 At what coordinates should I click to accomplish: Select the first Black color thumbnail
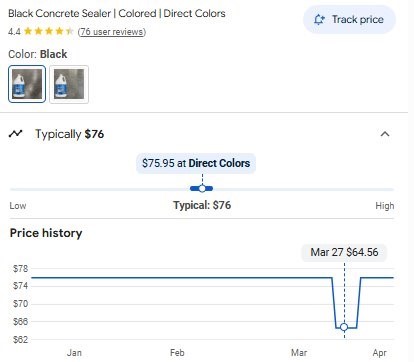27,84
